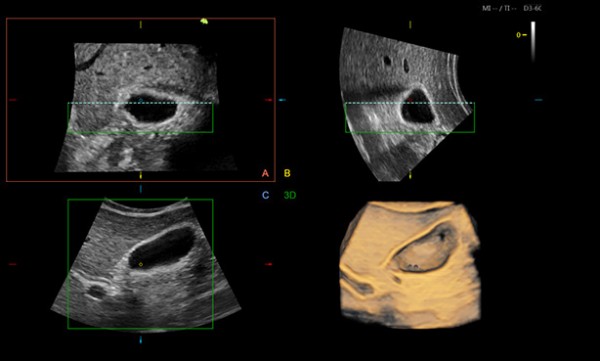Click the yellow top axis tick of plane B
Viewport: 600px width, 361px height.
coord(410,25)
